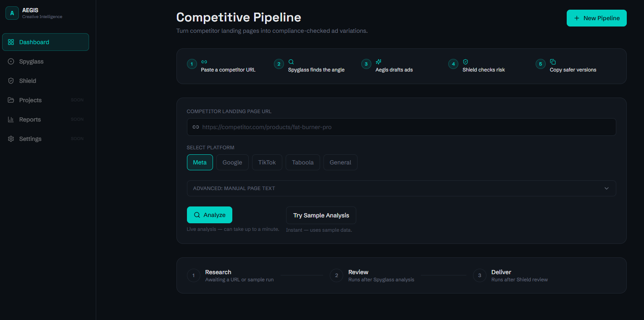Open the Dashboard menu item

click(45, 42)
